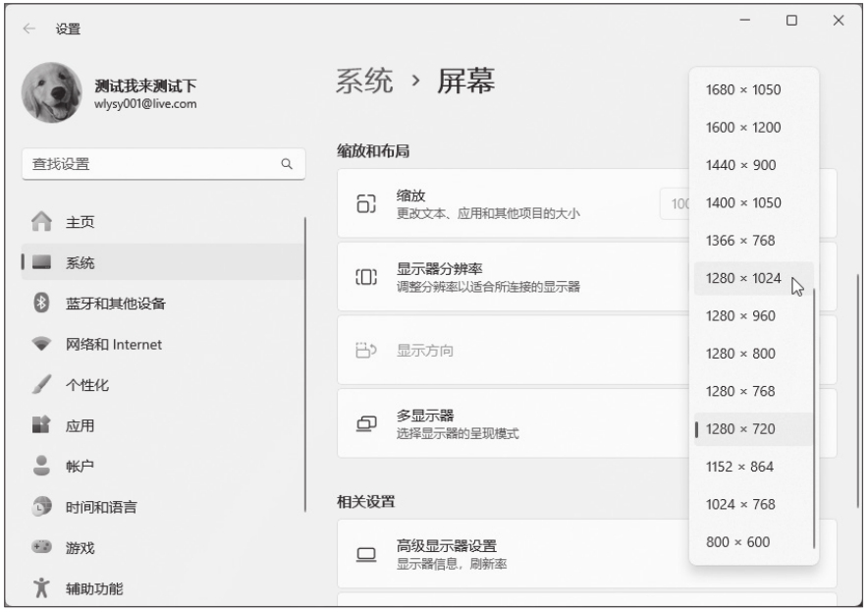This screenshot has height=612, width=868.
Task: Expand the Multiple displays section
Action: (511, 422)
